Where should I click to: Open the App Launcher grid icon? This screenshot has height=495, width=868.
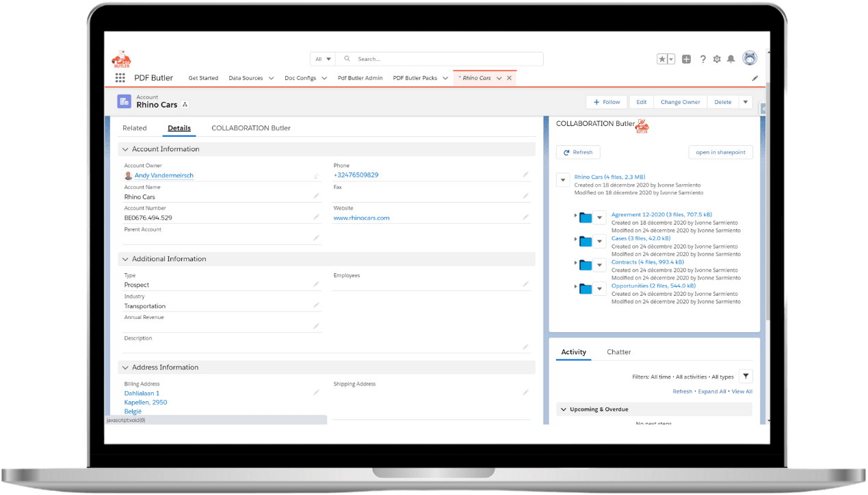(120, 78)
